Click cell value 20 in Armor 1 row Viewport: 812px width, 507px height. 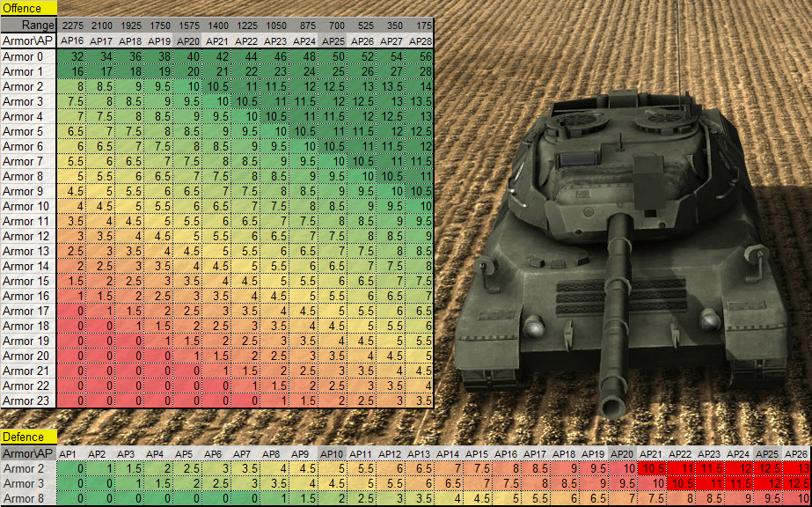click(x=188, y=71)
